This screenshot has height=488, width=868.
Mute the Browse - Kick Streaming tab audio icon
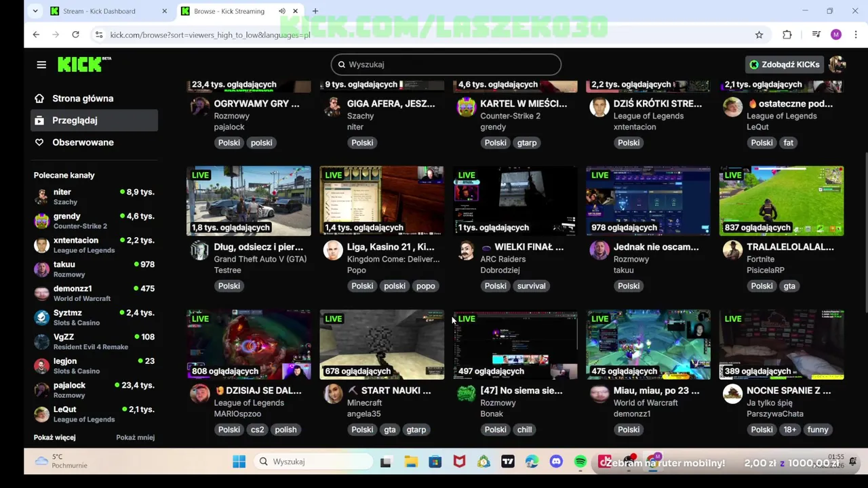click(281, 11)
